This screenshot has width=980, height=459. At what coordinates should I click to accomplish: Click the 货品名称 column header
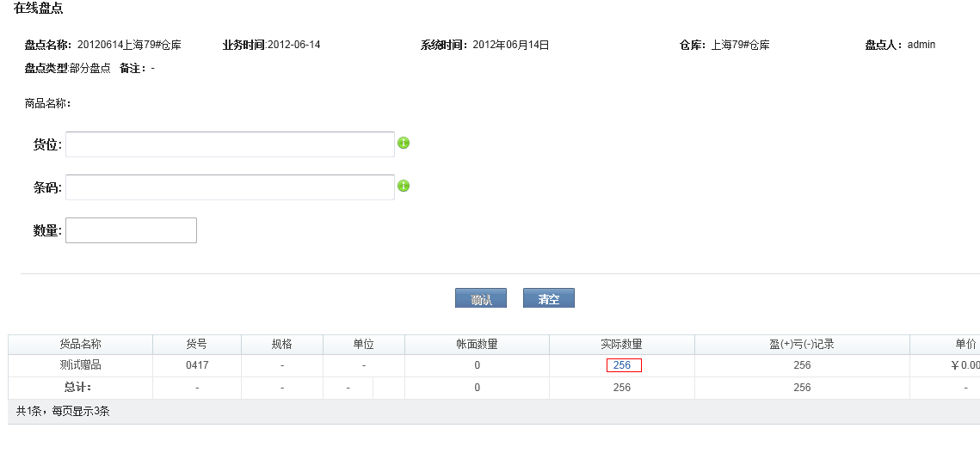80,344
